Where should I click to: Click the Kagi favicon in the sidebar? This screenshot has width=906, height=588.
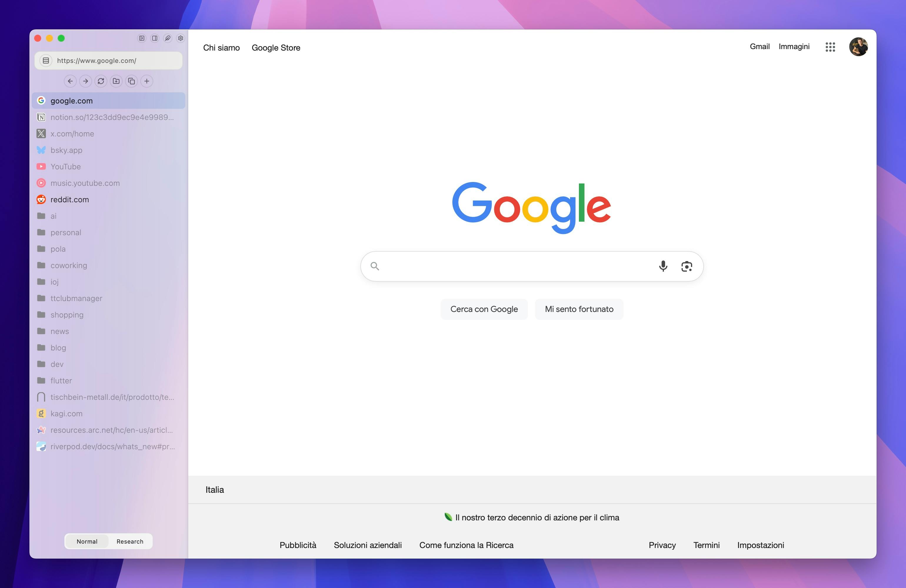[x=41, y=413]
